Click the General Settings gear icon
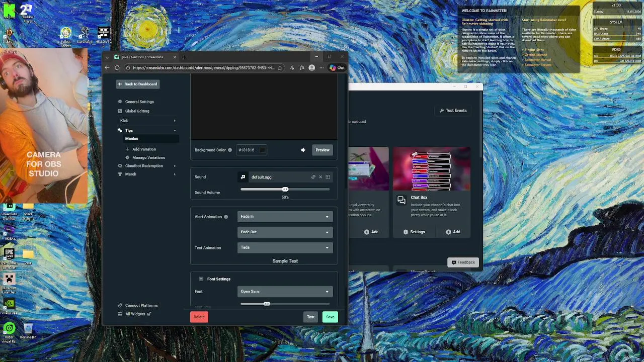Viewport: 644px width, 362px height. [120, 102]
